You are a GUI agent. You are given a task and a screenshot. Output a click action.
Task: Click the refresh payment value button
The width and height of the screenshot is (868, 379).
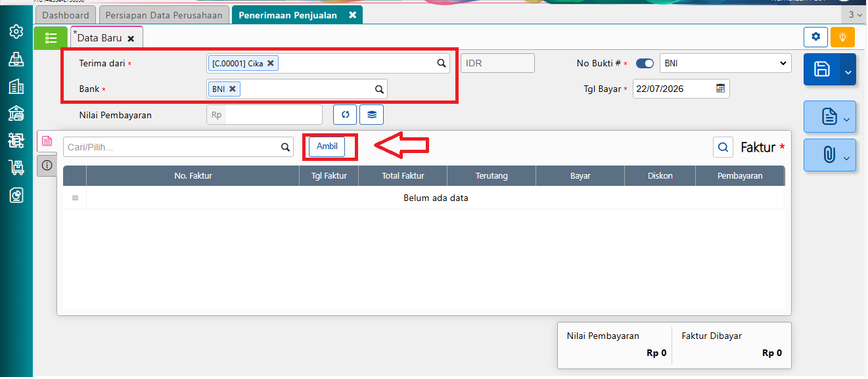(345, 114)
